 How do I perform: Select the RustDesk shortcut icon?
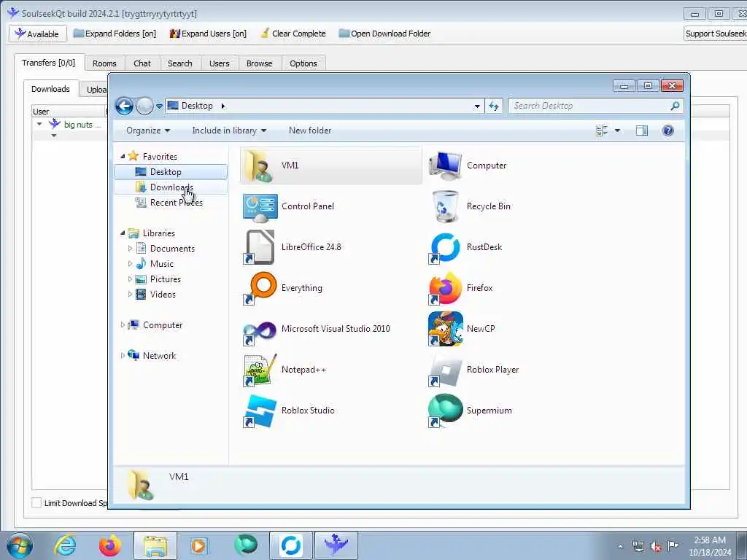pyautogui.click(x=446, y=247)
